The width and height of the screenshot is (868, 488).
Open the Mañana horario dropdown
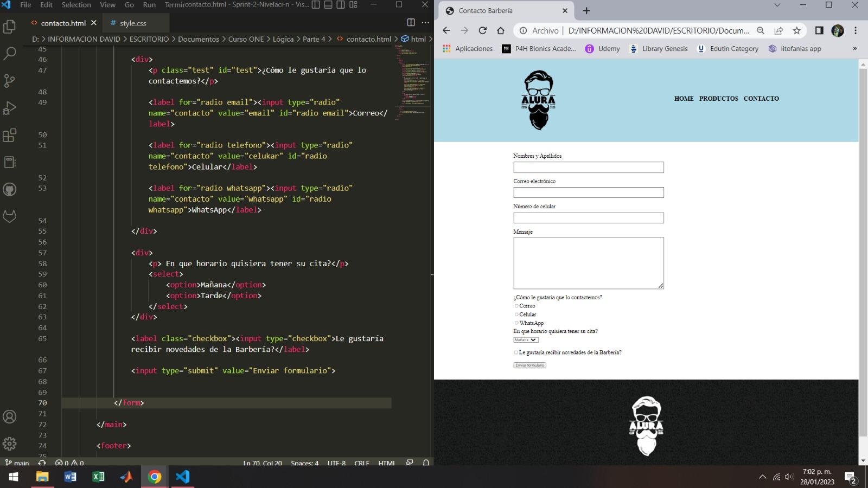click(x=526, y=340)
